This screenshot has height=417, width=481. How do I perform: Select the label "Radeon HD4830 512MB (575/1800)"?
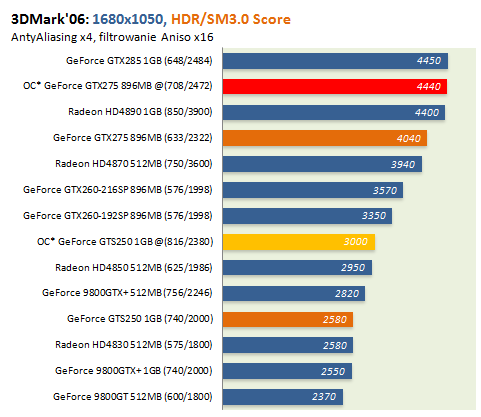[x=134, y=345]
